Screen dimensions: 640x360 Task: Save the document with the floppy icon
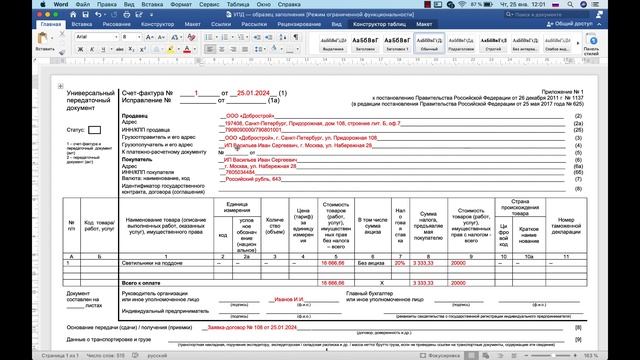tap(85, 14)
